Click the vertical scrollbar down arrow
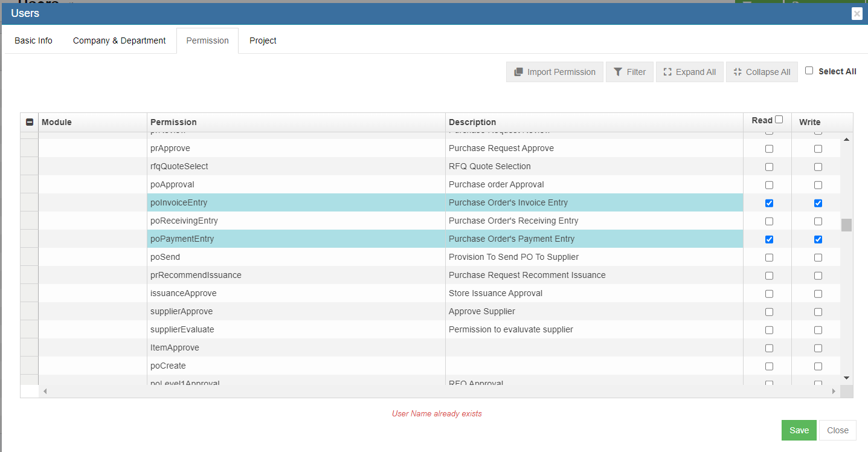868x452 pixels. coord(846,378)
